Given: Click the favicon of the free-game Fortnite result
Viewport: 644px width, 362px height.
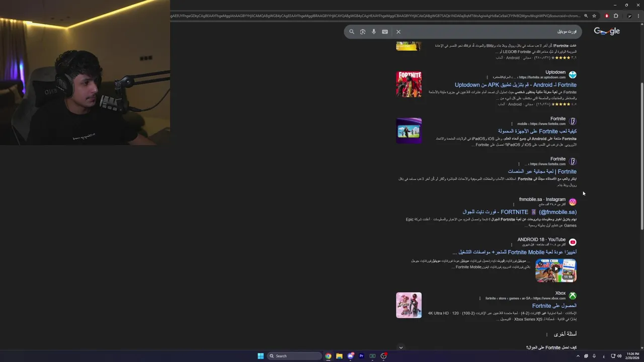Looking at the screenshot, I should 573,161.
